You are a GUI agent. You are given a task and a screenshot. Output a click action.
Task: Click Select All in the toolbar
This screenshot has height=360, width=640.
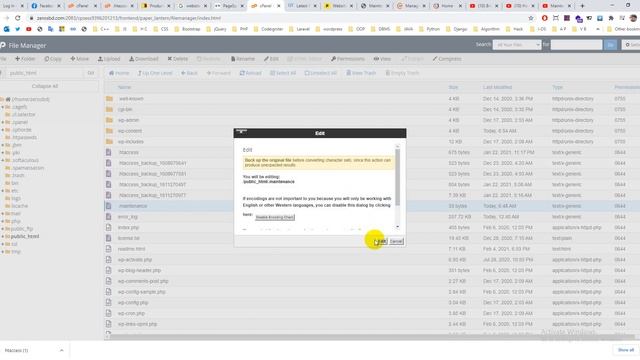pyautogui.click(x=283, y=73)
